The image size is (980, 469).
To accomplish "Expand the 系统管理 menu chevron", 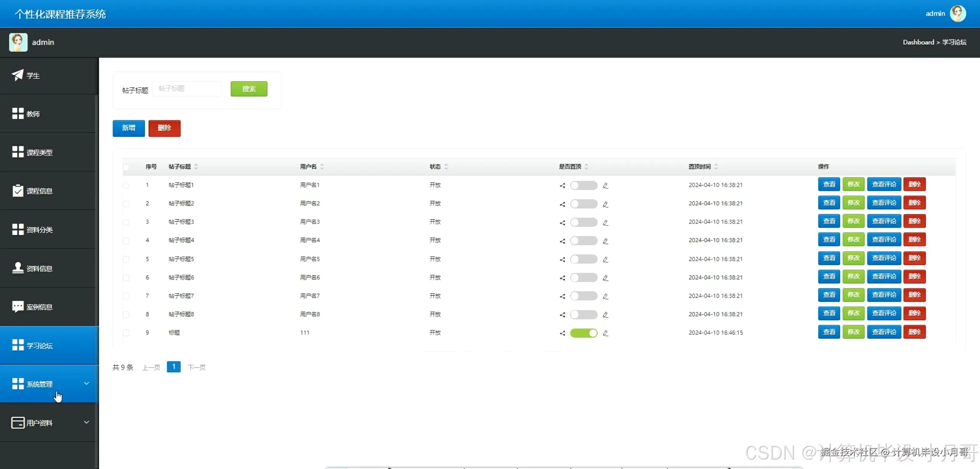I will click(x=87, y=383).
